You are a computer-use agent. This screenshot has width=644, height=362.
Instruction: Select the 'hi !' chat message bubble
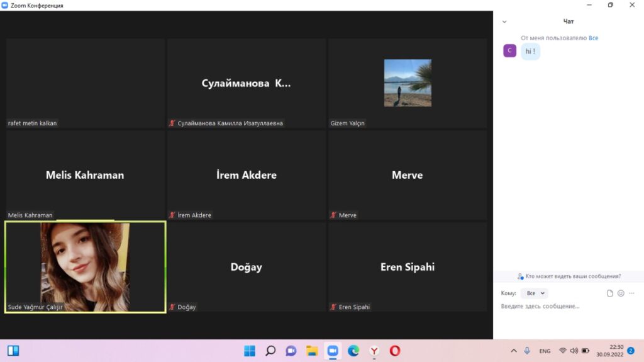pos(531,52)
